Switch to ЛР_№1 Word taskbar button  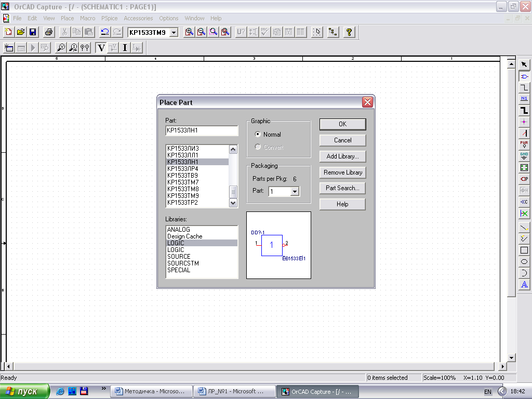pyautogui.click(x=234, y=392)
